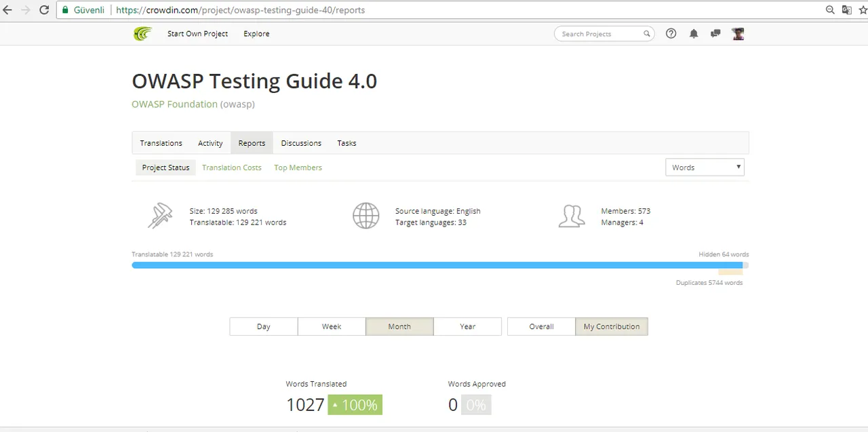This screenshot has height=432, width=868.
Task: Click the Hidden 64 words label
Action: click(724, 254)
